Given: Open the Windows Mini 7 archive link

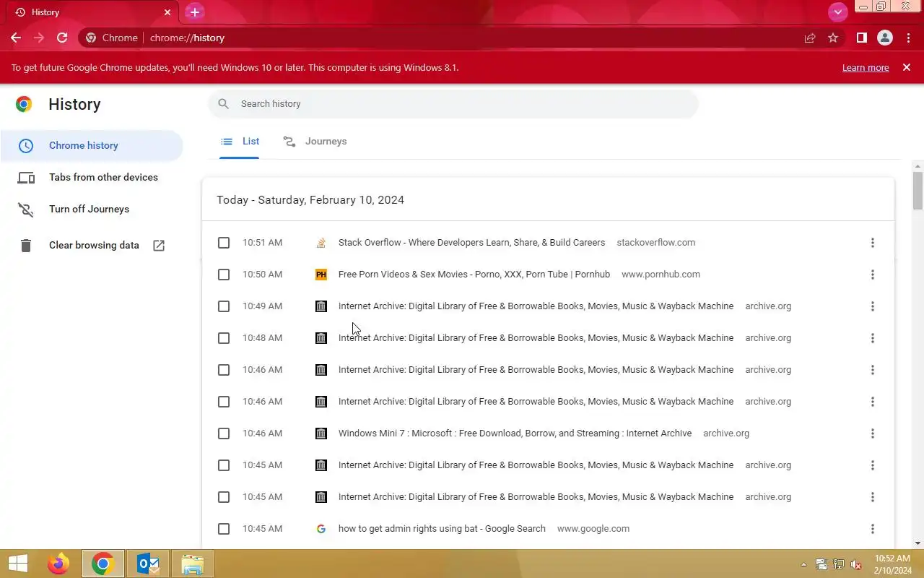Looking at the screenshot, I should coord(515,433).
